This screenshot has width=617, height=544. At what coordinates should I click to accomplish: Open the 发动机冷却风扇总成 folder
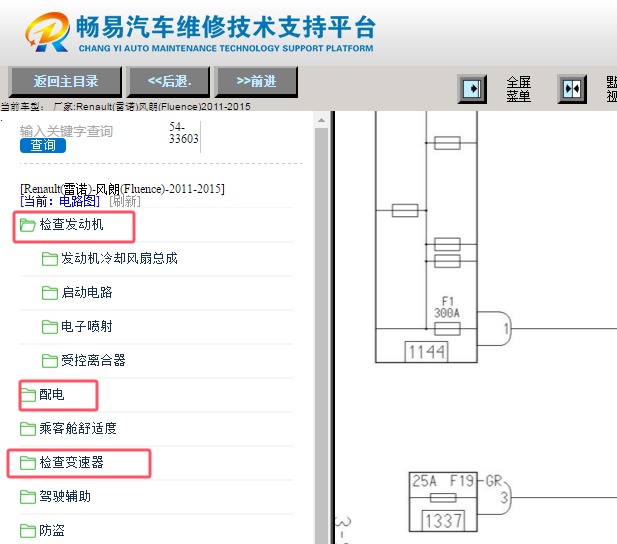(x=119, y=259)
